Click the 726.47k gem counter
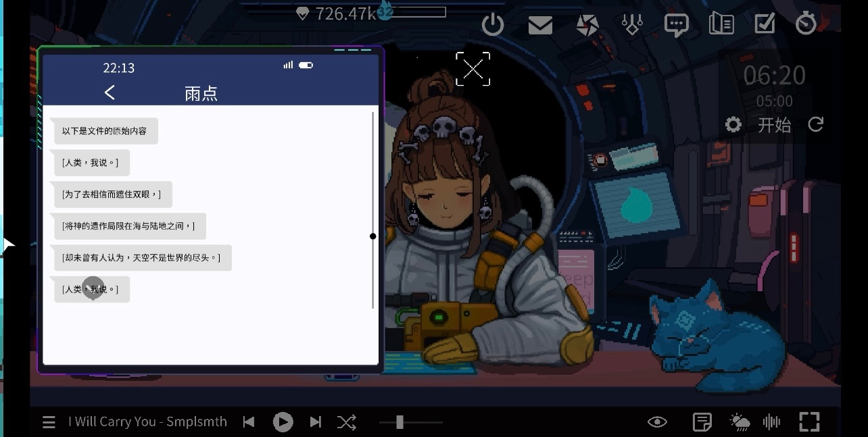This screenshot has height=437, width=868. tap(336, 13)
